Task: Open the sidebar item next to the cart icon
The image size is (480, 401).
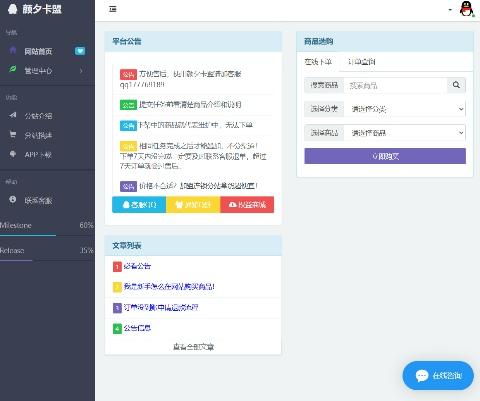Action: point(38,135)
